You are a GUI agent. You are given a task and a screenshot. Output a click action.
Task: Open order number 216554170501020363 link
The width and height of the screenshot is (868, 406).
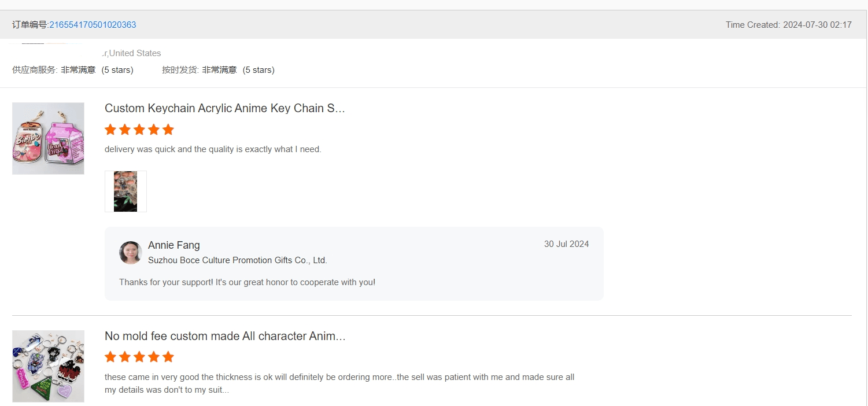click(x=93, y=25)
